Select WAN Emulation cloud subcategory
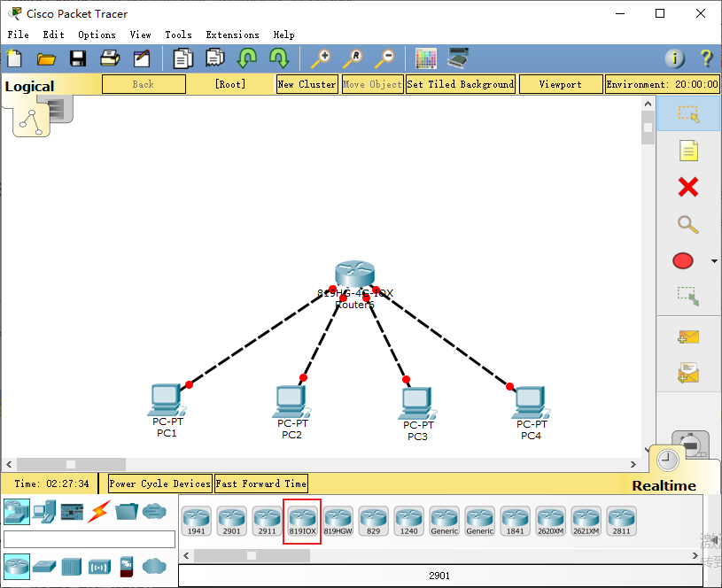Image resolution: width=722 pixels, height=588 pixels. pyautogui.click(x=154, y=567)
